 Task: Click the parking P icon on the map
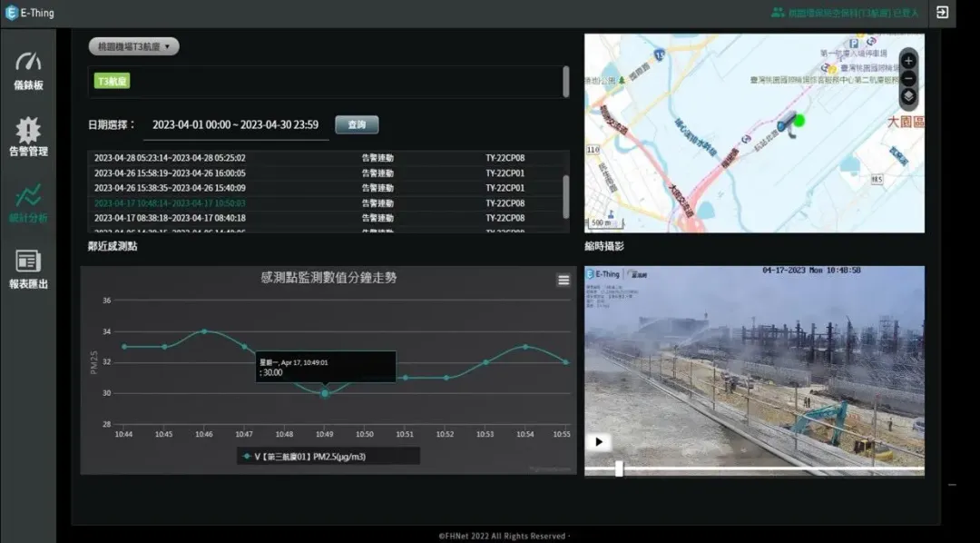click(x=854, y=44)
